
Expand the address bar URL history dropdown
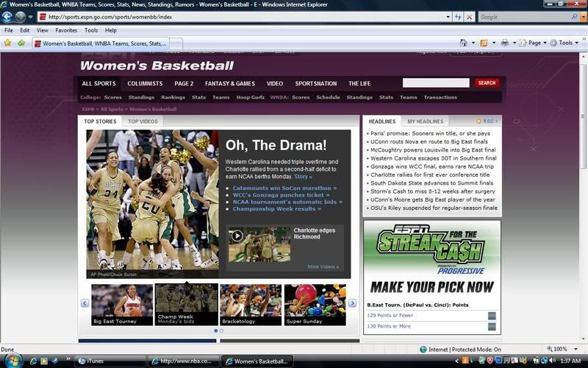point(448,17)
